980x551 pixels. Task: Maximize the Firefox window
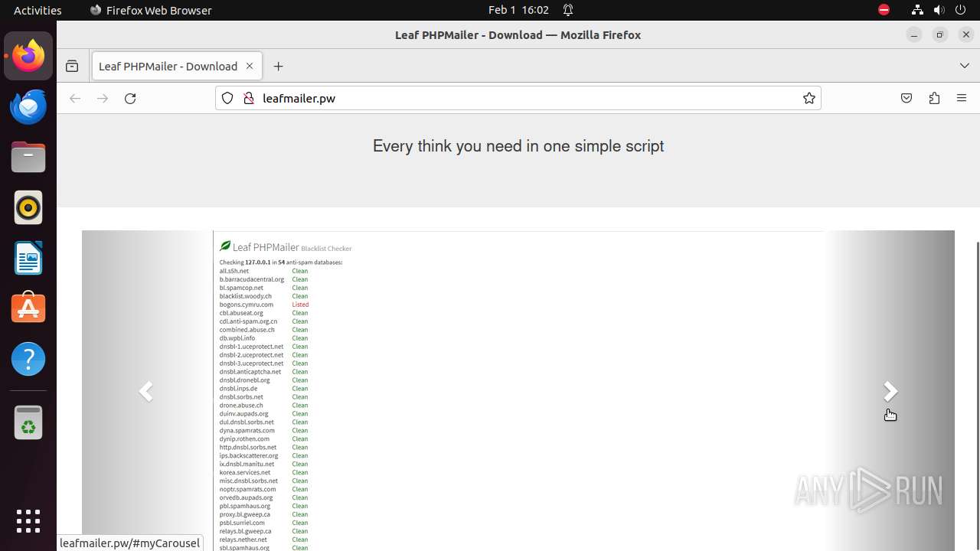pyautogui.click(x=940, y=34)
